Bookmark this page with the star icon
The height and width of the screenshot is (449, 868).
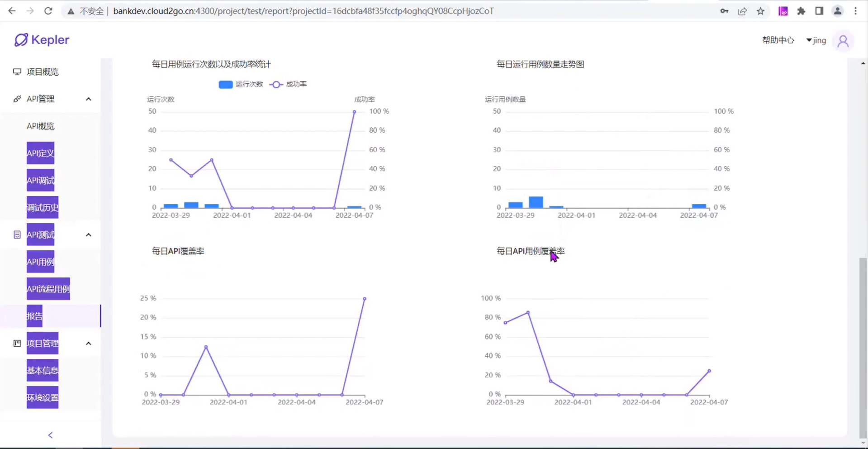(x=760, y=11)
